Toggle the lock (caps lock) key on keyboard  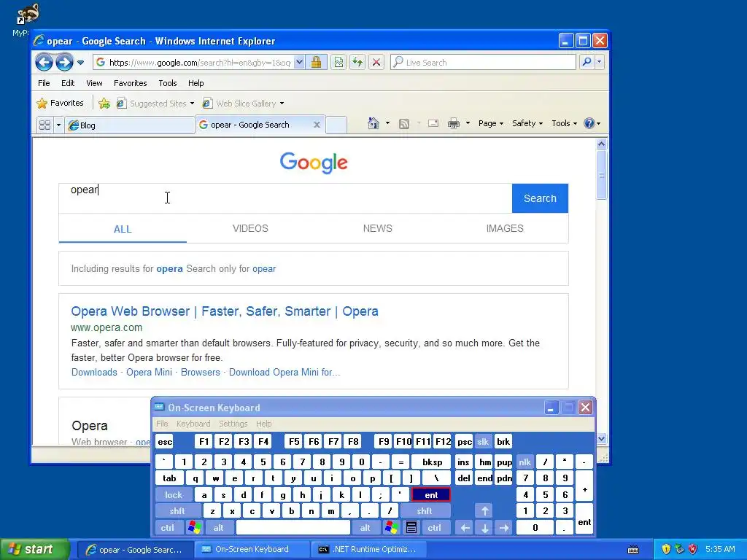(x=174, y=495)
